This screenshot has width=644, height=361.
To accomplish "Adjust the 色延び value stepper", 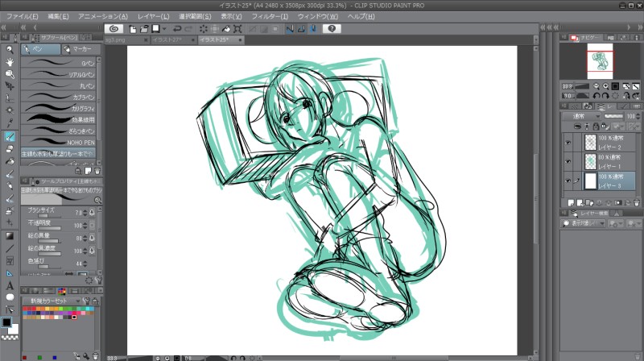I will (85, 264).
